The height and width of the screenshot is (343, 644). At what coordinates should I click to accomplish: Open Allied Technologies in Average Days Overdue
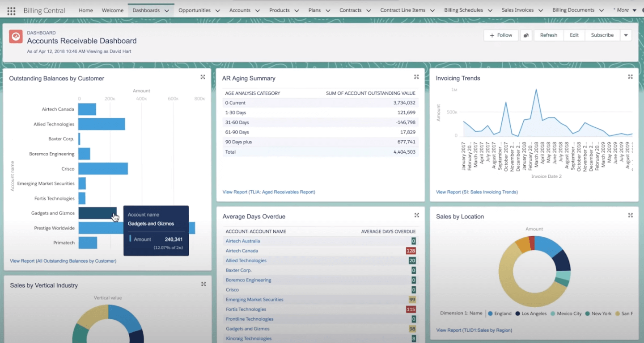(246, 261)
